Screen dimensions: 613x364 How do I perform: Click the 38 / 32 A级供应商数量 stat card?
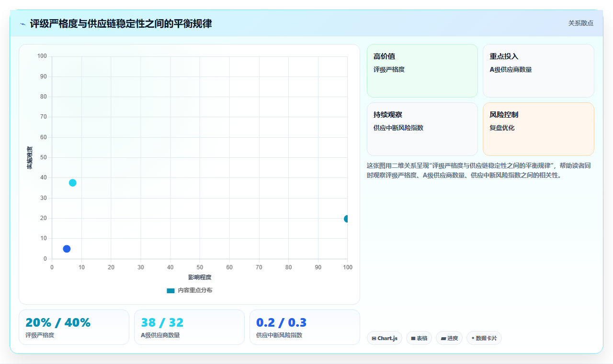[189, 327]
